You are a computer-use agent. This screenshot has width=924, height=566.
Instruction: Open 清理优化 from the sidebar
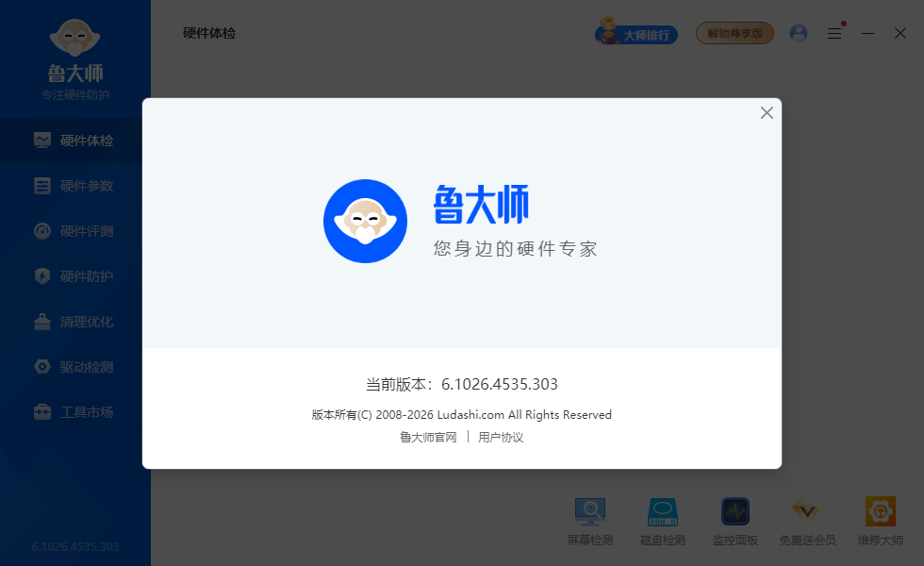click(75, 322)
